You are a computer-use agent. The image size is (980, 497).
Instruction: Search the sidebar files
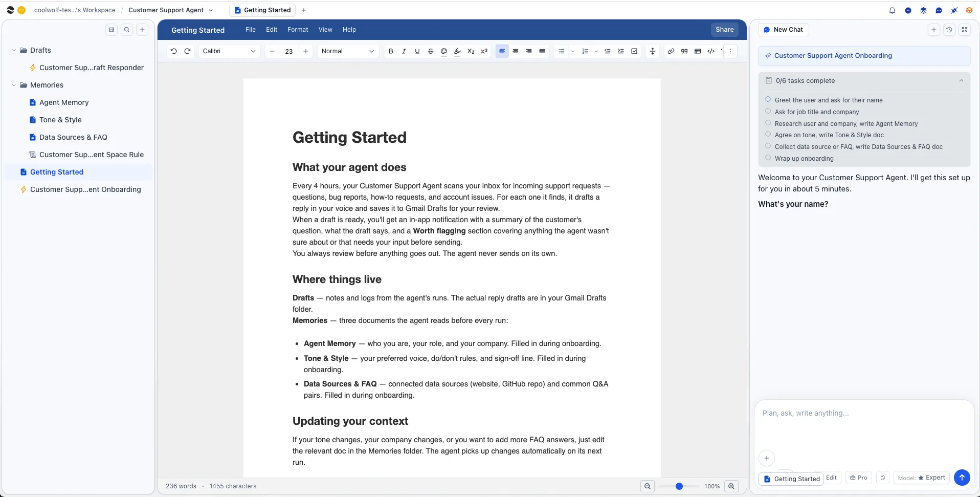pyautogui.click(x=127, y=30)
